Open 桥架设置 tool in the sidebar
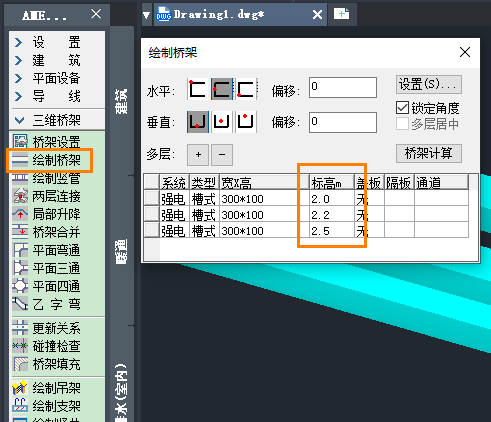This screenshot has height=422, width=491. tap(47, 142)
